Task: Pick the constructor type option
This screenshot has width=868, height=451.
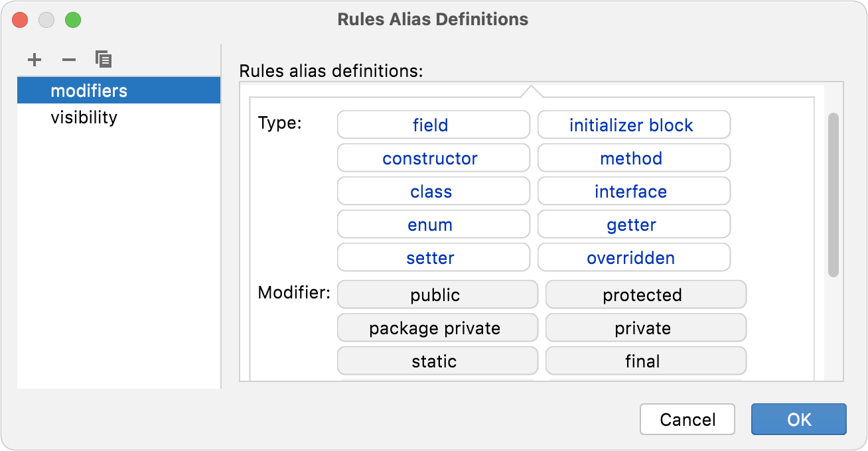Action: 433,158
